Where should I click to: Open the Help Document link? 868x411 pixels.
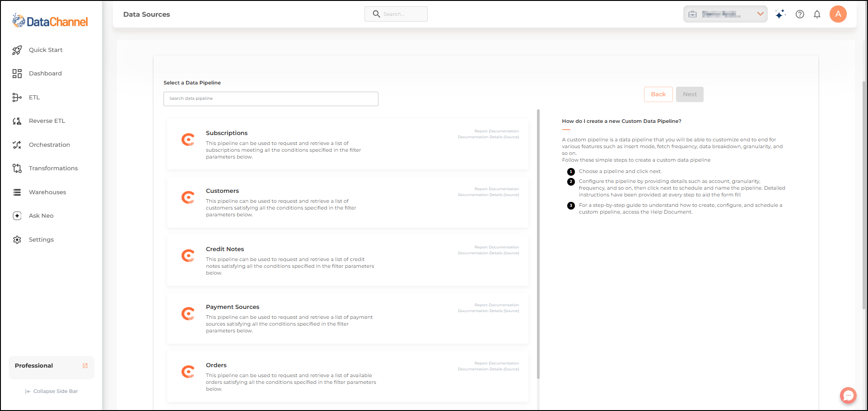(671, 212)
